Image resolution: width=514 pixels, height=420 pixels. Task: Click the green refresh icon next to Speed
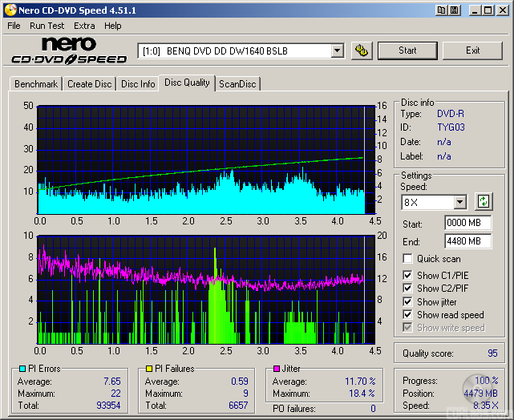click(x=484, y=201)
